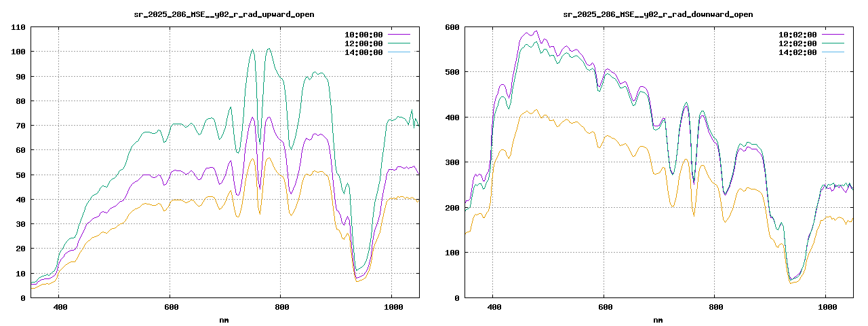Click the rad_upward_open chart title
The height and width of the screenshot is (326, 868).
(x=224, y=14)
